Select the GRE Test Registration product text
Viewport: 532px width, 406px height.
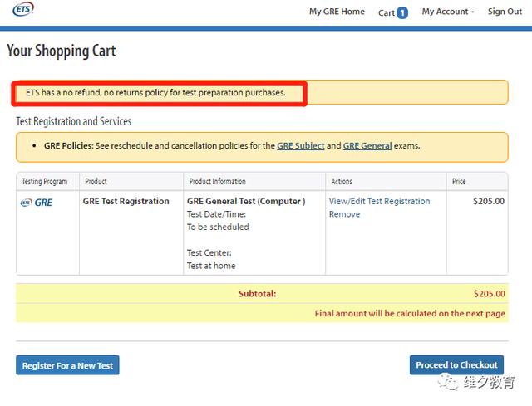[x=126, y=201]
